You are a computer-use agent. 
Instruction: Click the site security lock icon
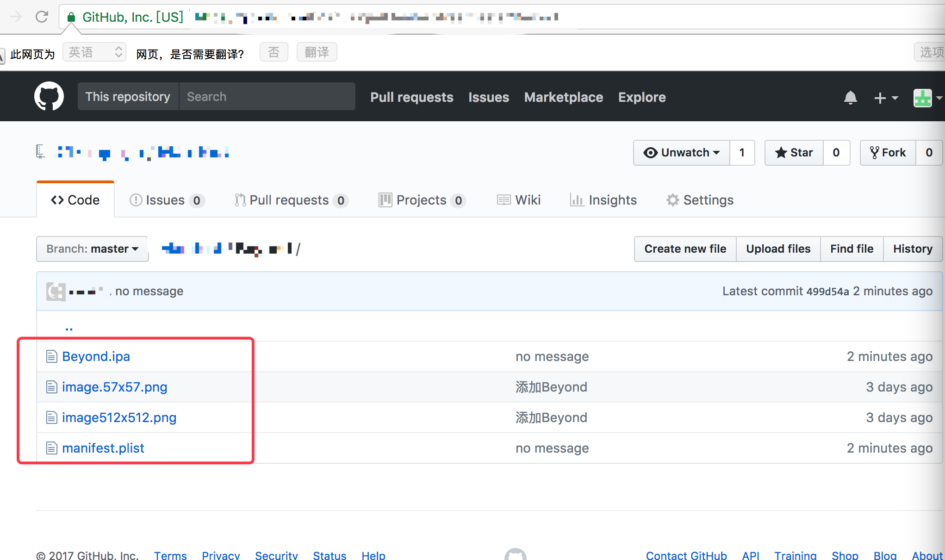pos(71,18)
